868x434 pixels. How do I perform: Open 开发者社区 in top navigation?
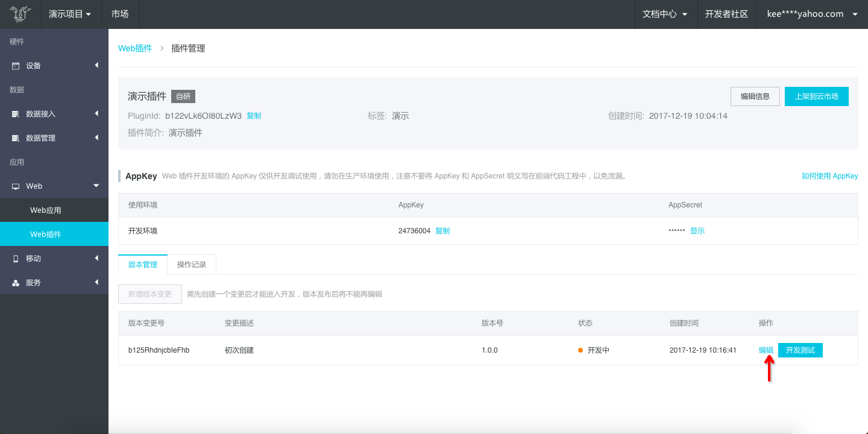click(726, 14)
